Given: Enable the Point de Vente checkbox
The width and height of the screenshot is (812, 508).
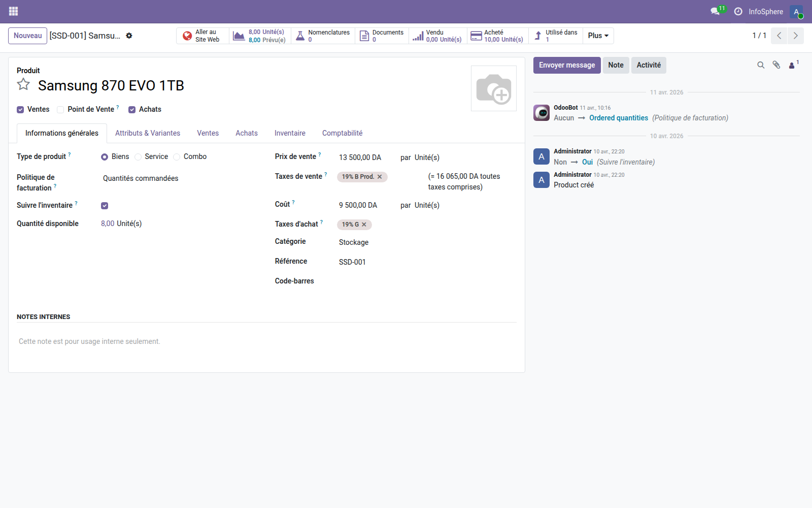Looking at the screenshot, I should [60, 110].
